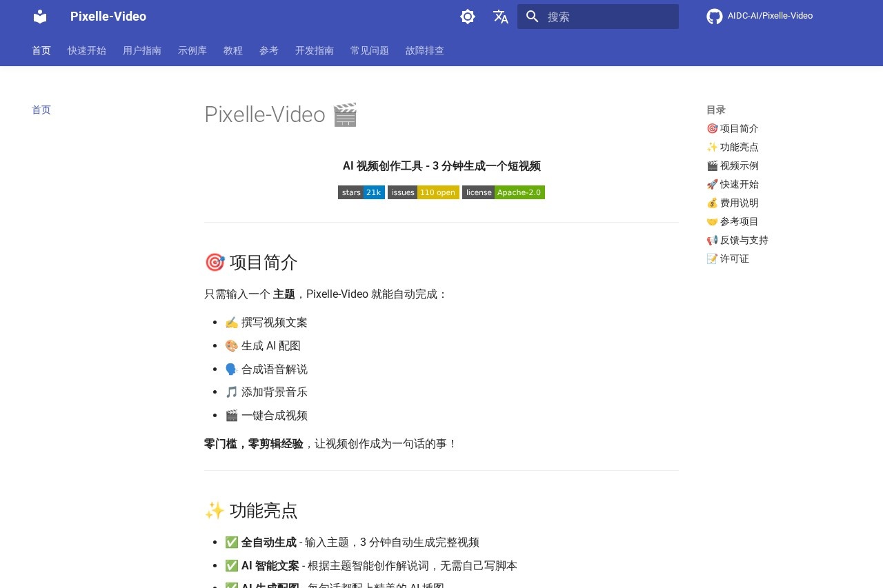The width and height of the screenshot is (883, 588).
Task: Click the 生成 AI 配图 list item
Action: (263, 345)
